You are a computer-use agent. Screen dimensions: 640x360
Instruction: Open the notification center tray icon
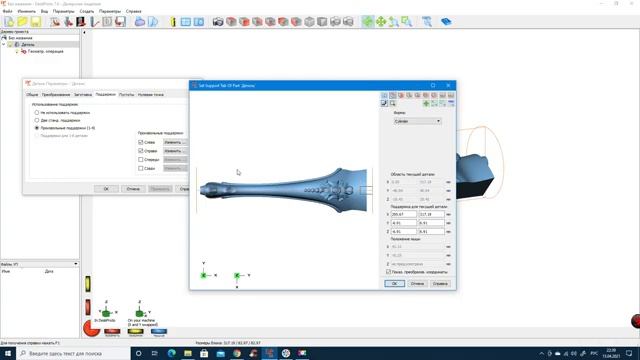tap(629, 353)
